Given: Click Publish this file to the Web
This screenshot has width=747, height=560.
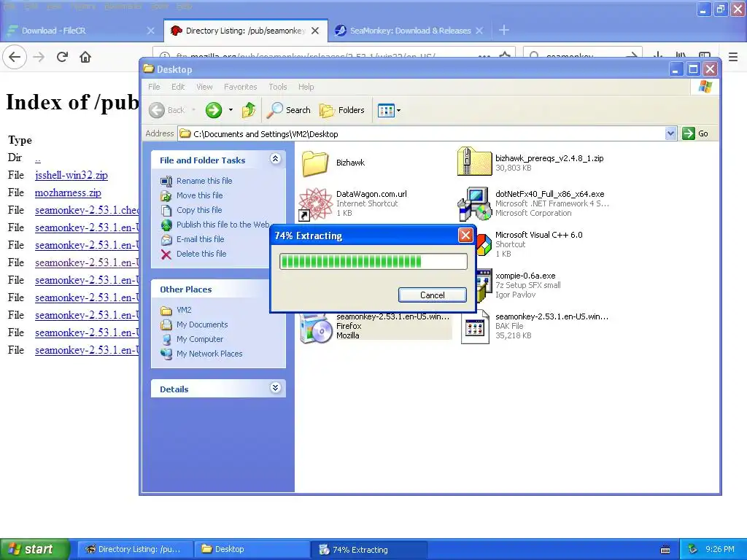Looking at the screenshot, I should coord(223,225).
